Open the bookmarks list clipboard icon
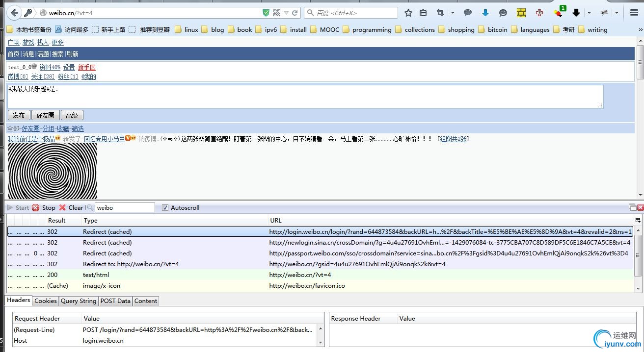The height and width of the screenshot is (352, 644). [x=423, y=13]
